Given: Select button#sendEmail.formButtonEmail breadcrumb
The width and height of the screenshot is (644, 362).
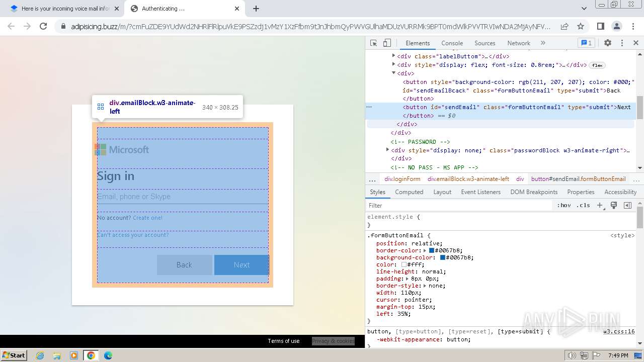Looking at the screenshot, I should point(578,179).
